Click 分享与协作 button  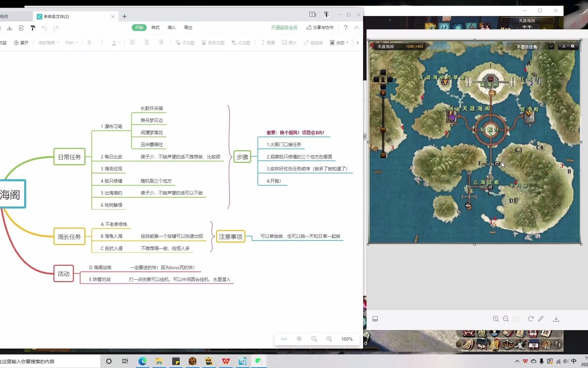point(320,28)
